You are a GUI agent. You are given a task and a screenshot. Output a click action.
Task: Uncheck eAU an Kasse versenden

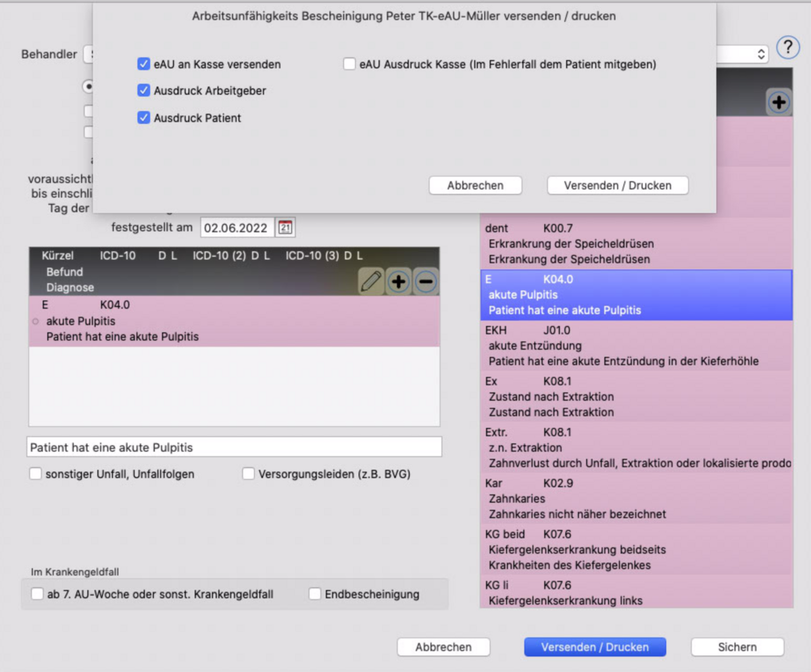[143, 64]
